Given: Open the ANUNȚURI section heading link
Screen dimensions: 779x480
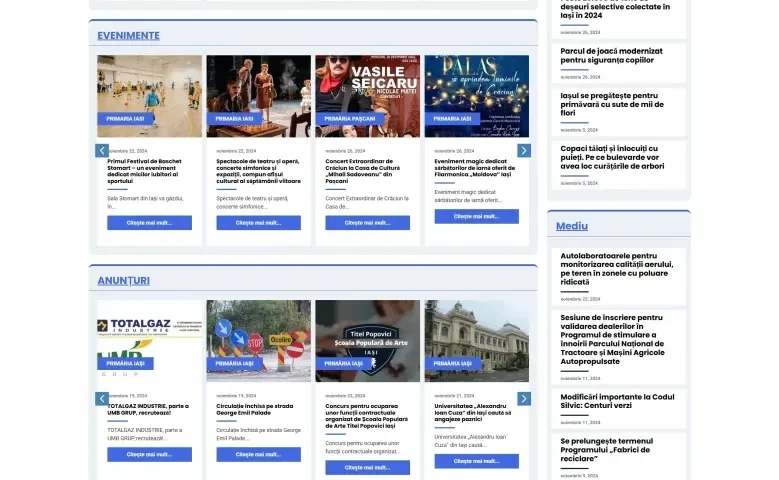Looking at the screenshot, I should point(123,281).
